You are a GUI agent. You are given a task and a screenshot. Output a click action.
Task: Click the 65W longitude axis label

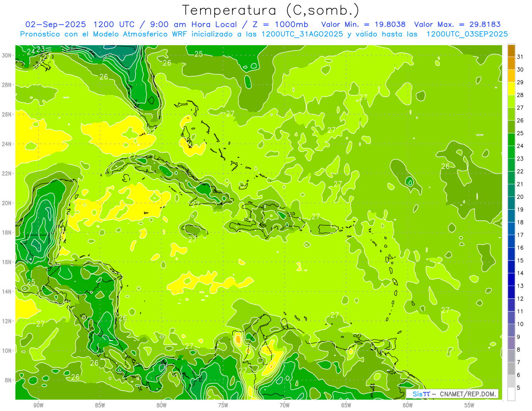click(x=346, y=405)
